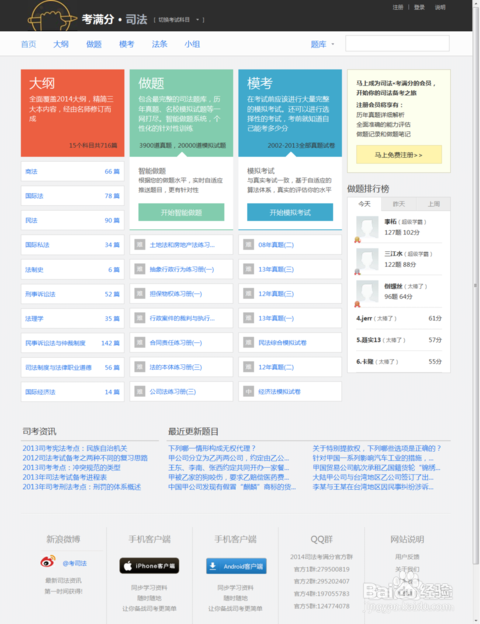The height and width of the screenshot is (624, 480).
Task: Open question 下列哪一情形构成无权代理？
Action: click(x=212, y=448)
